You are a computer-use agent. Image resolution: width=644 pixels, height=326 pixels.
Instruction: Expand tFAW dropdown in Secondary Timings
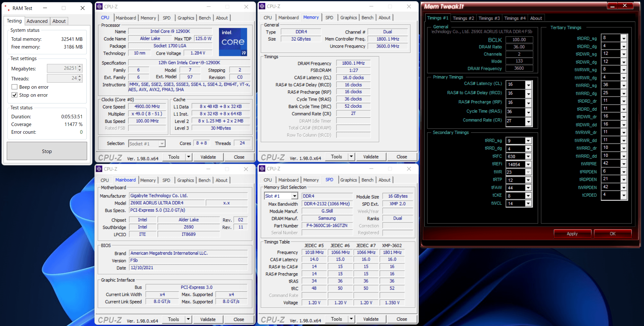pyautogui.click(x=528, y=188)
